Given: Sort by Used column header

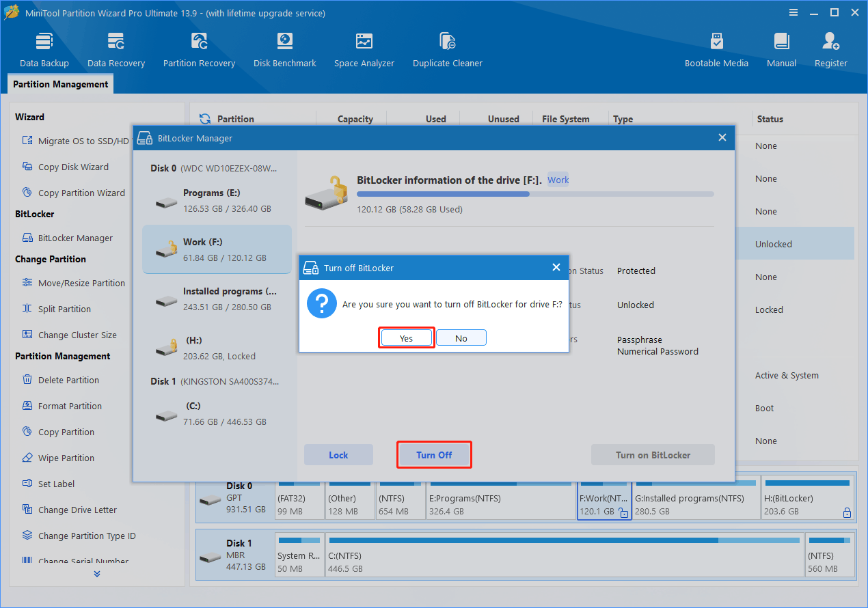Looking at the screenshot, I should 435,119.
